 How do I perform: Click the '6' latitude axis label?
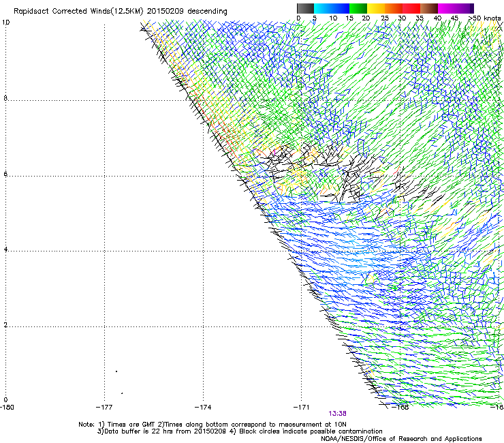coord(5,174)
